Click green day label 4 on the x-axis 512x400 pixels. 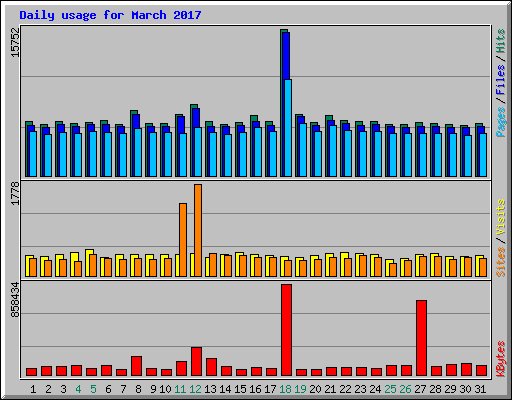78,389
